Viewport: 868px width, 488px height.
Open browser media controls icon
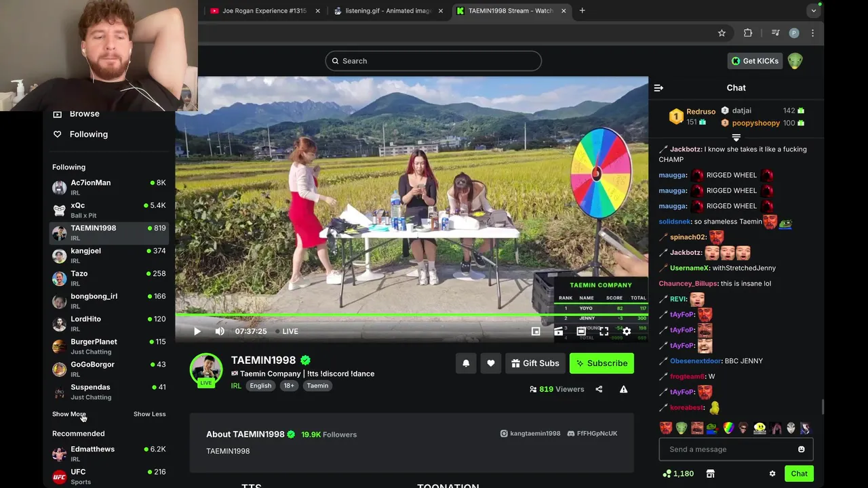(x=775, y=33)
